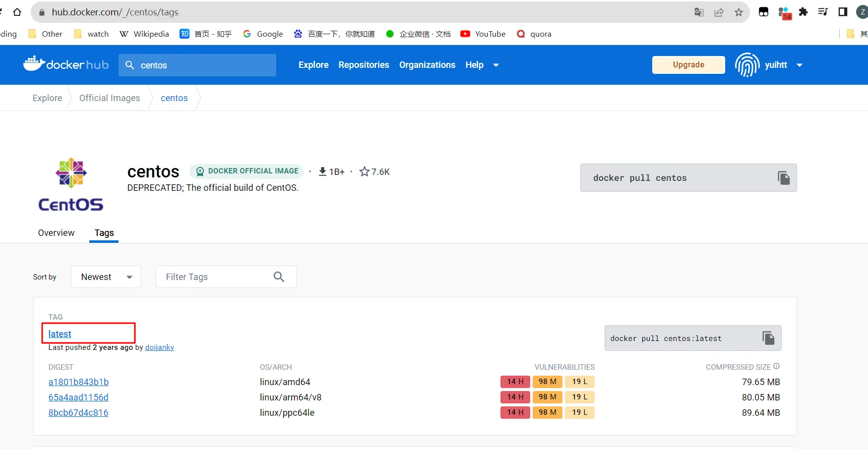868x449 pixels.
Task: Click the Filter Tags input field
Action: 226,277
